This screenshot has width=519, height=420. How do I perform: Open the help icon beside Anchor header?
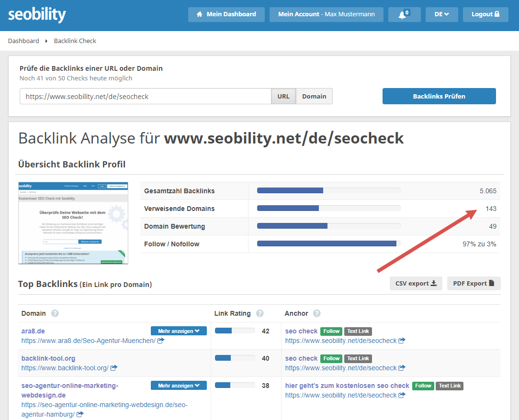317,313
